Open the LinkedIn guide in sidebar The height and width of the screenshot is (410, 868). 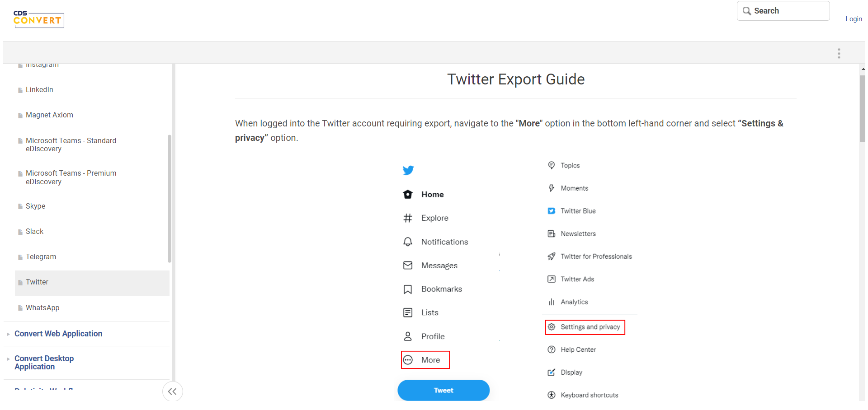point(39,90)
